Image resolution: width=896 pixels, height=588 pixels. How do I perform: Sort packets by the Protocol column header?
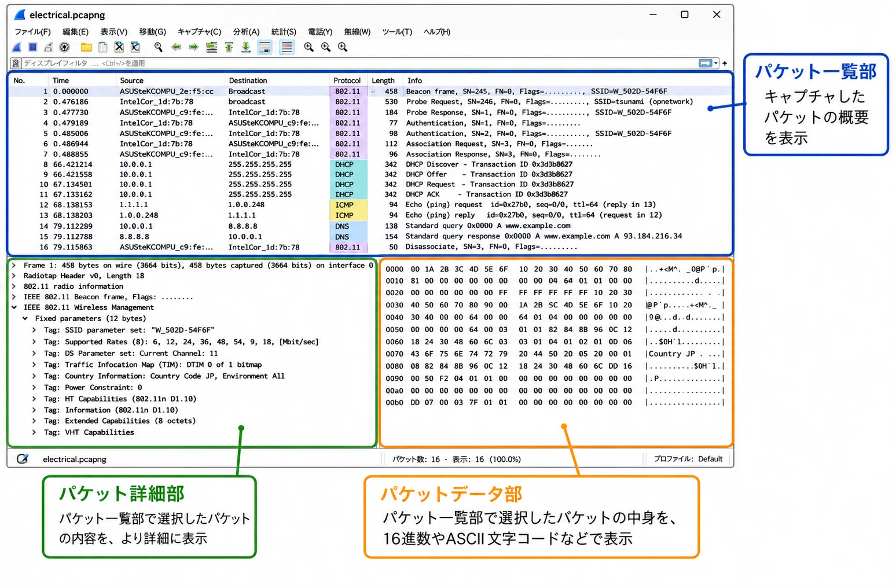click(347, 80)
